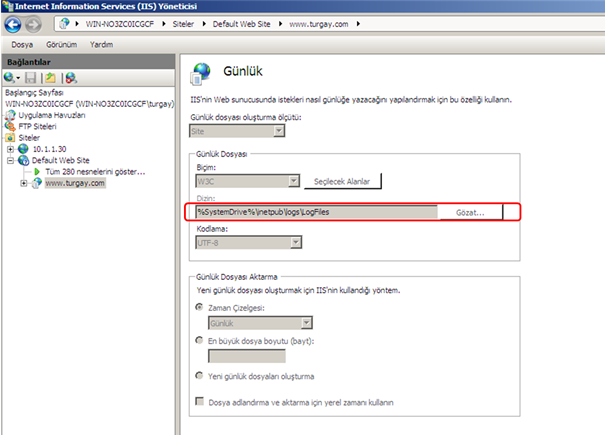The height and width of the screenshot is (435, 605).
Task: Click breadcrumb arrow after Siteler
Action: coord(204,24)
